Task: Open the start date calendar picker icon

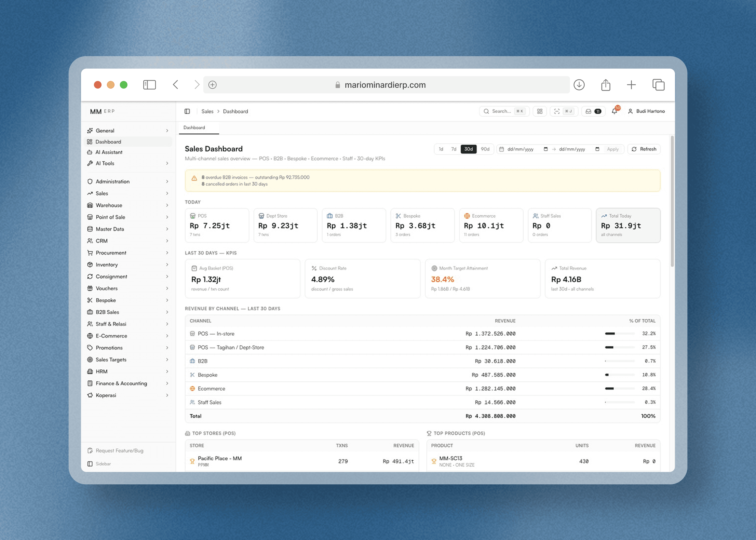Action: [546, 149]
